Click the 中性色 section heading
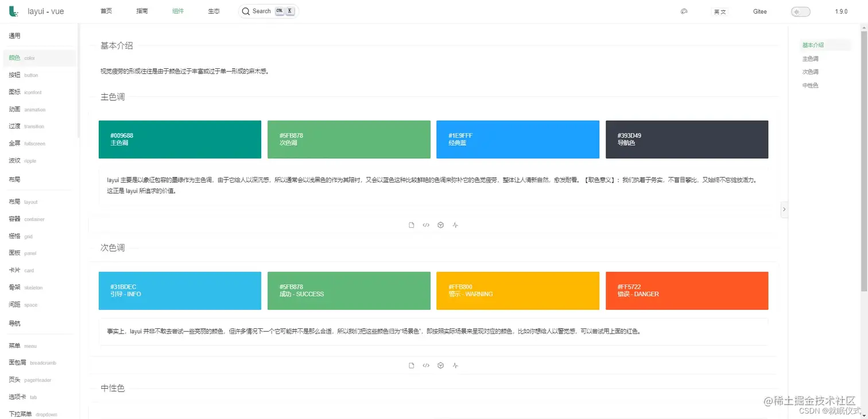The image size is (868, 419). point(113,389)
